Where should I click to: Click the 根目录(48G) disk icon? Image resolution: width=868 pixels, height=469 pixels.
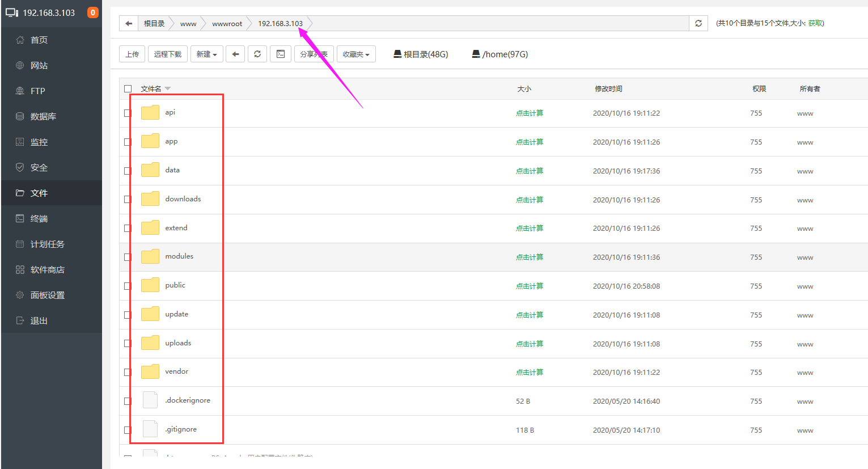pyautogui.click(x=397, y=54)
